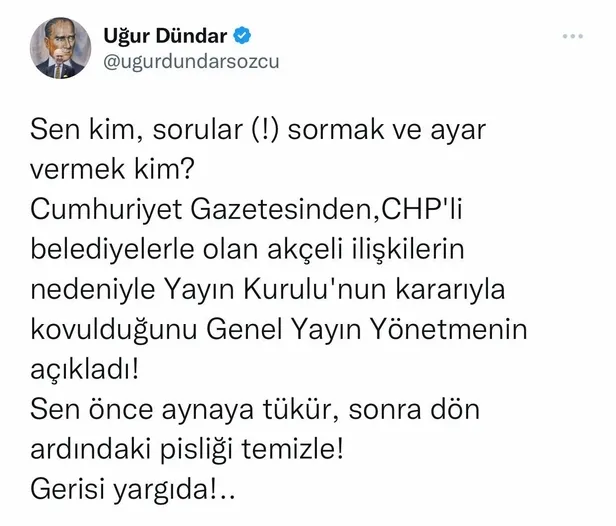Click the display name Uğur Dündar
This screenshot has width=616, height=526.
click(x=165, y=37)
